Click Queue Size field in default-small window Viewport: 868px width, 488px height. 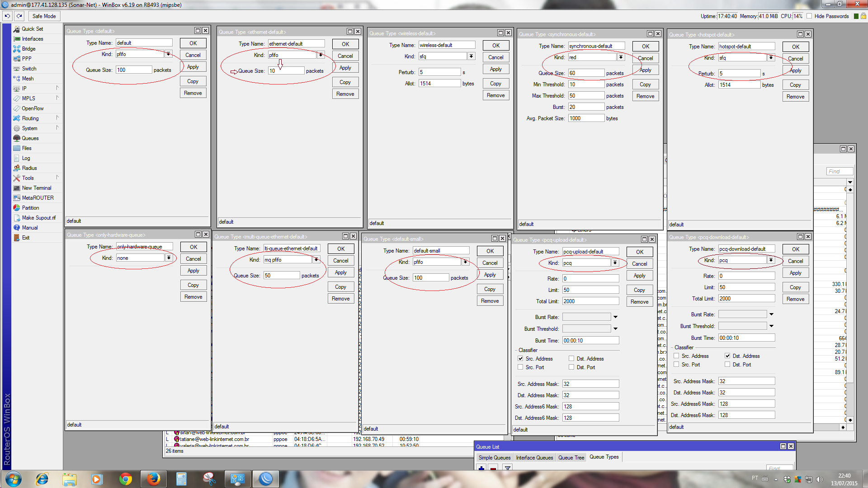point(430,278)
